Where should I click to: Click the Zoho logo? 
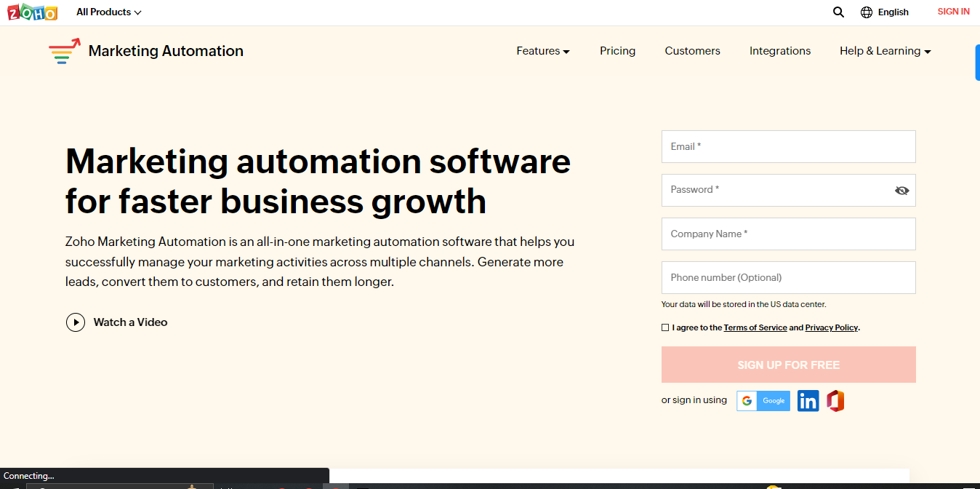point(32,12)
